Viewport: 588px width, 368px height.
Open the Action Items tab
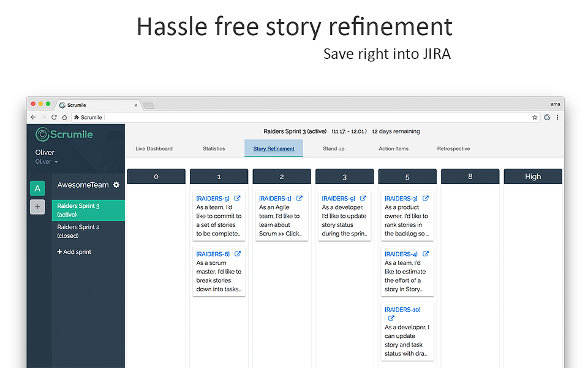393,148
